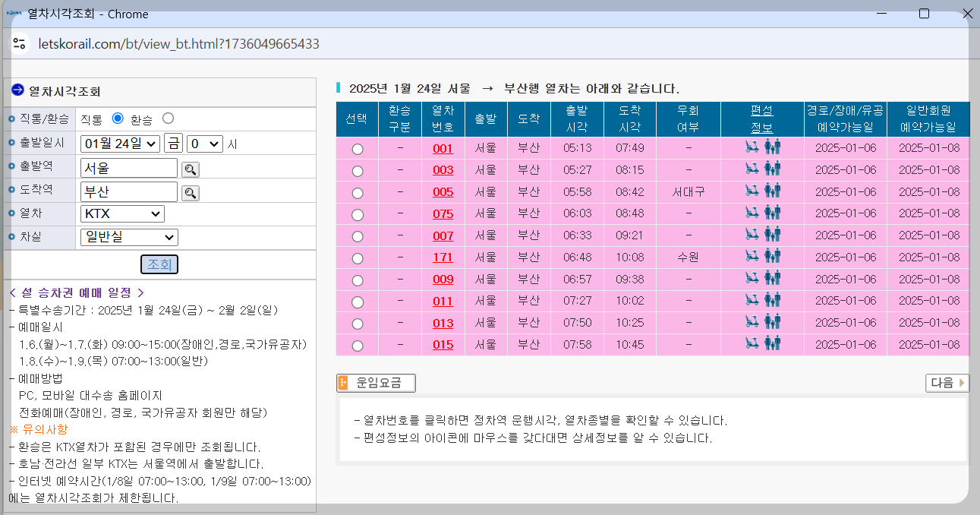The width and height of the screenshot is (980, 515).
Task: Click the wheelchair icon for train 003
Action: pos(752,169)
